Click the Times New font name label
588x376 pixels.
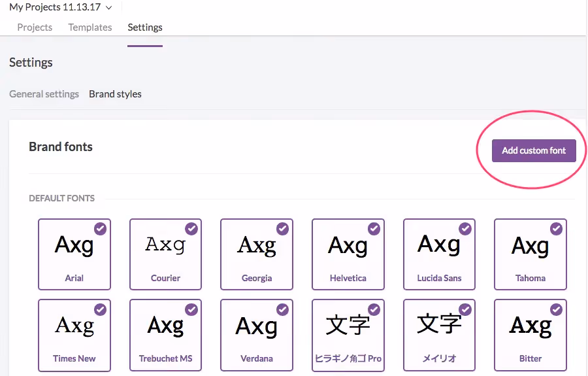(74, 358)
